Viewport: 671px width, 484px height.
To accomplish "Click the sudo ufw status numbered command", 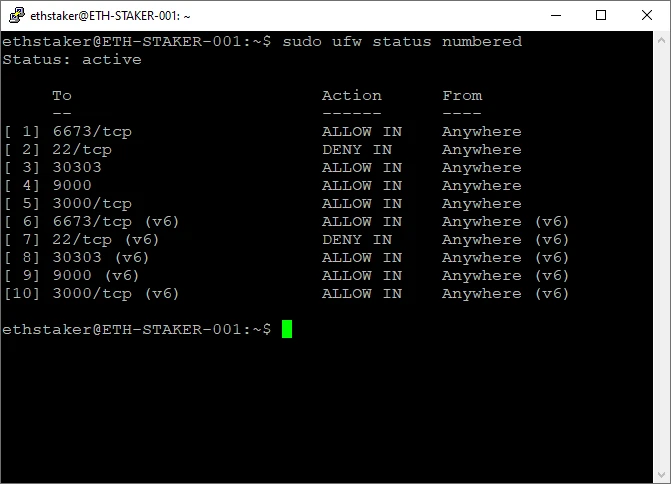I will (x=402, y=42).
